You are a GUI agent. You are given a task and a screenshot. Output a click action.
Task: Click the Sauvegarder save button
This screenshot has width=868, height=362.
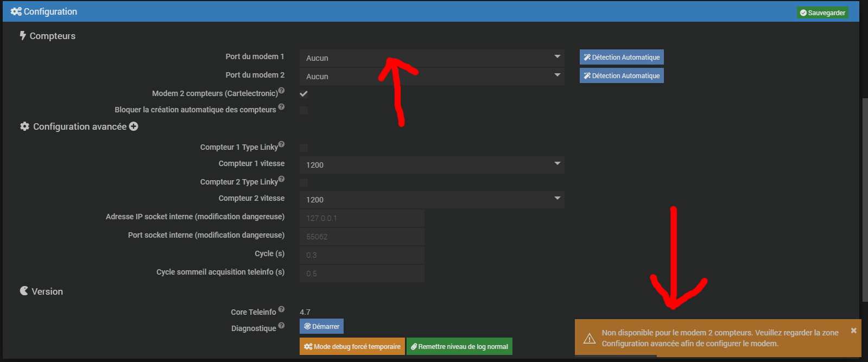tap(822, 12)
